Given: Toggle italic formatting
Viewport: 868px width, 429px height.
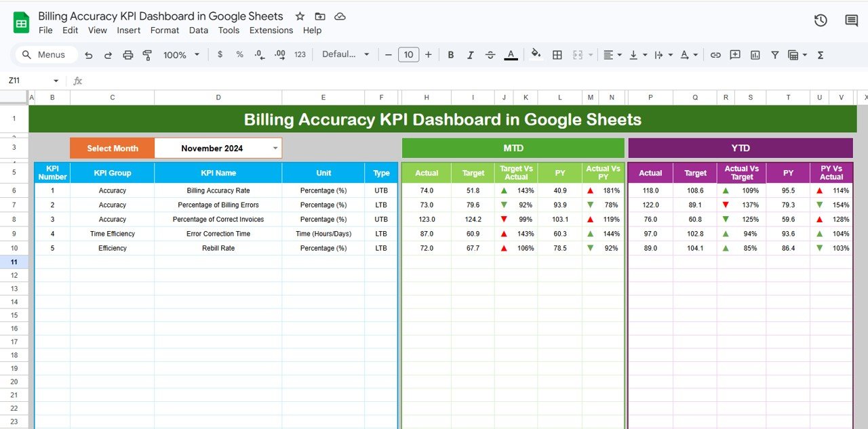Looking at the screenshot, I should [471, 54].
